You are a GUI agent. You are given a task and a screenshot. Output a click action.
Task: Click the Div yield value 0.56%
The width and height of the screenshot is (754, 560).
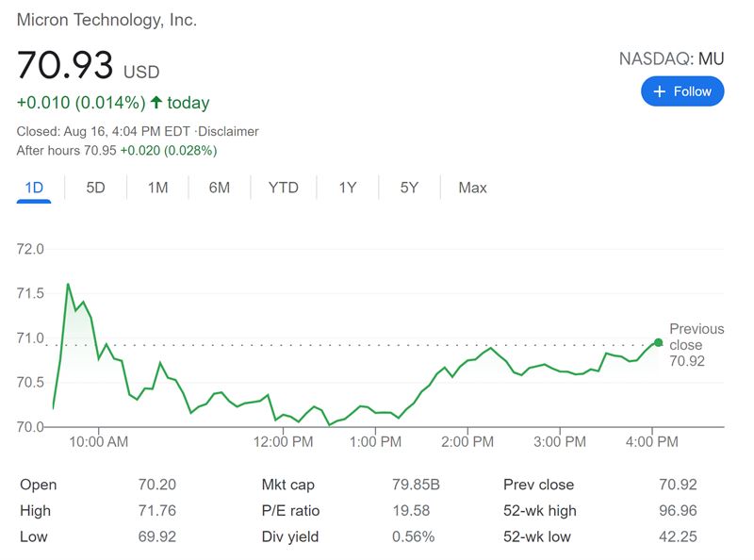414,536
